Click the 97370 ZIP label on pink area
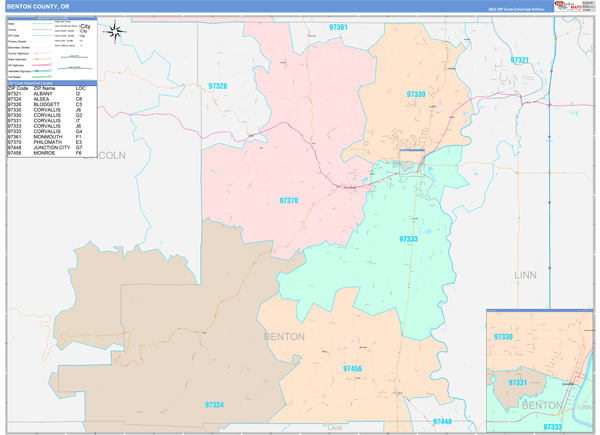The height and width of the screenshot is (435, 600). pos(288,201)
